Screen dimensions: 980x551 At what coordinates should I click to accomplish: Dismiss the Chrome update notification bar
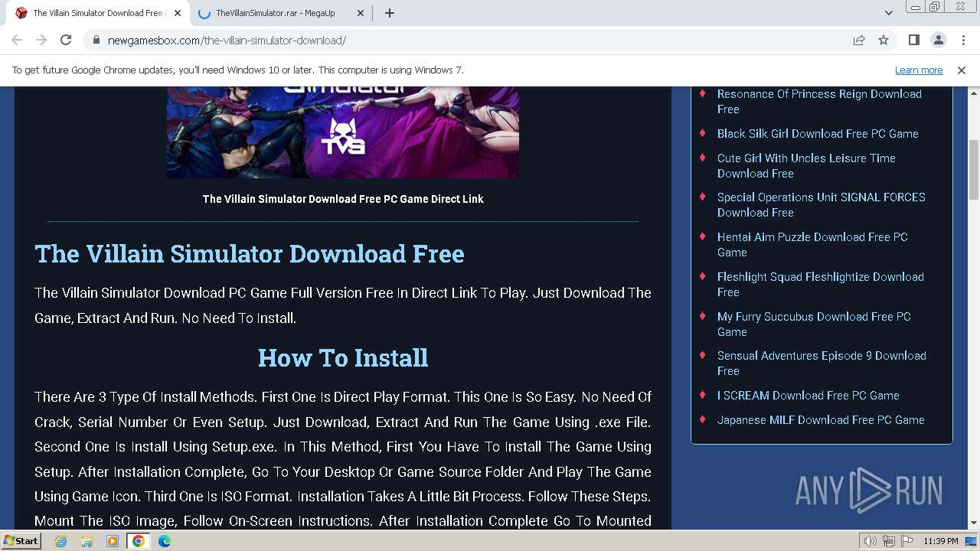tap(962, 70)
